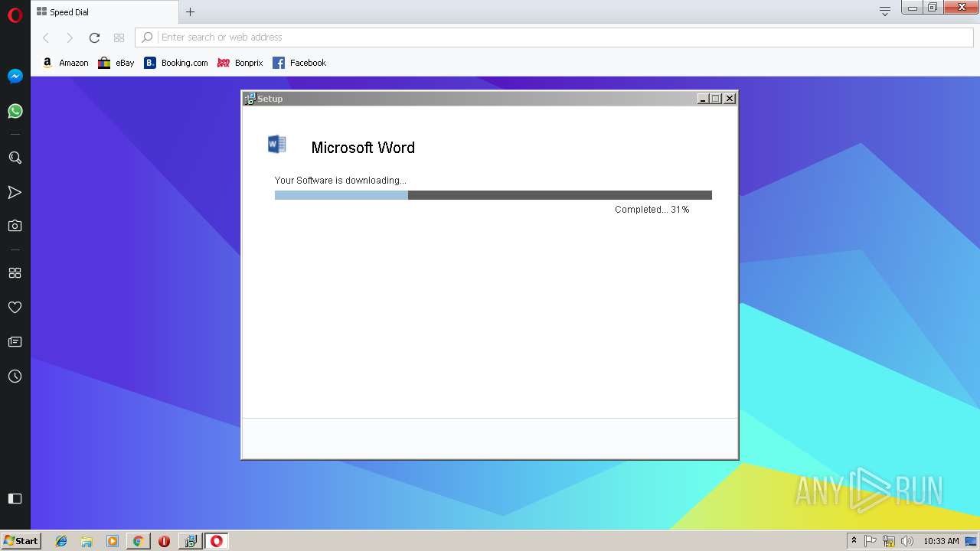Open Action Center flag icon in tray
Screen dimensions: 980x551
click(x=871, y=541)
